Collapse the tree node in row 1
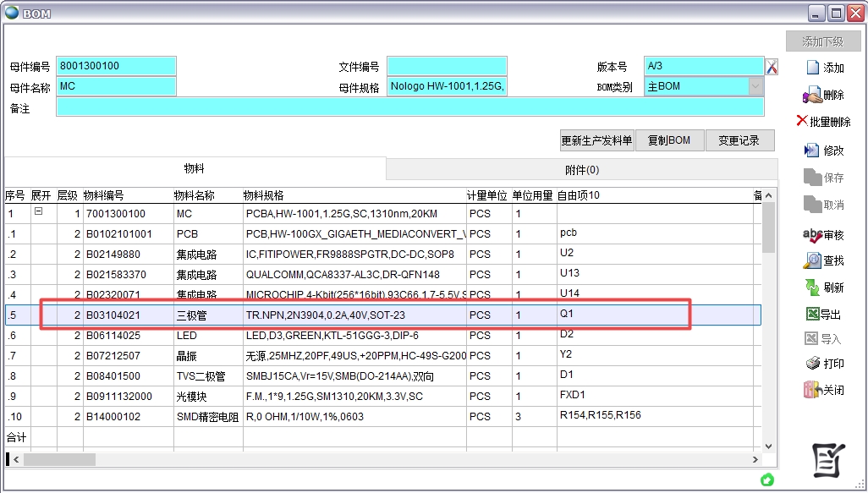 tap(38, 212)
